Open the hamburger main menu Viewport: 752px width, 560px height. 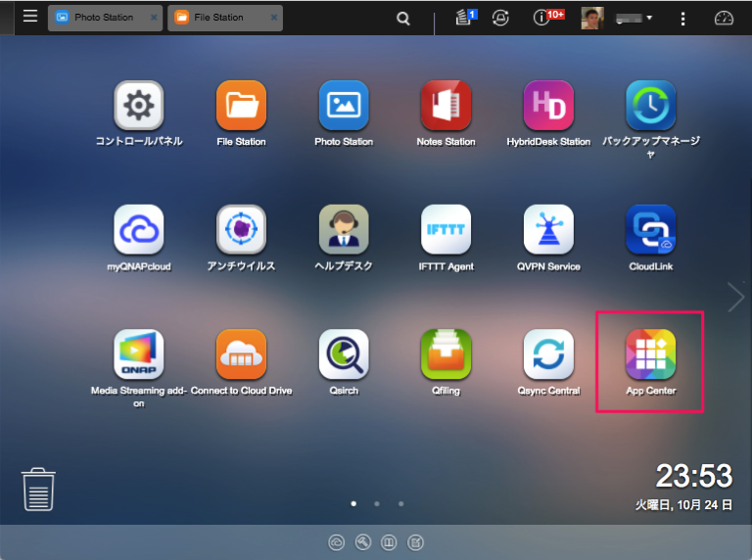[x=30, y=17]
